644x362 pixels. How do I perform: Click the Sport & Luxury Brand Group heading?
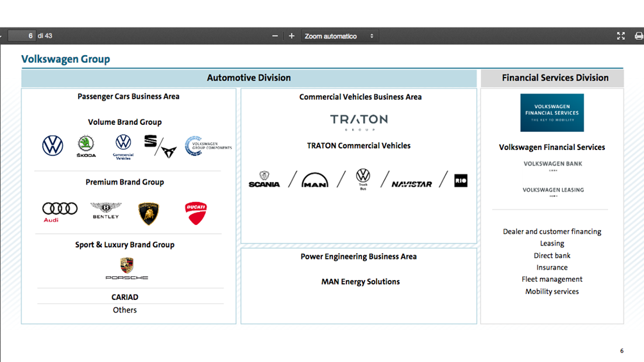(125, 245)
